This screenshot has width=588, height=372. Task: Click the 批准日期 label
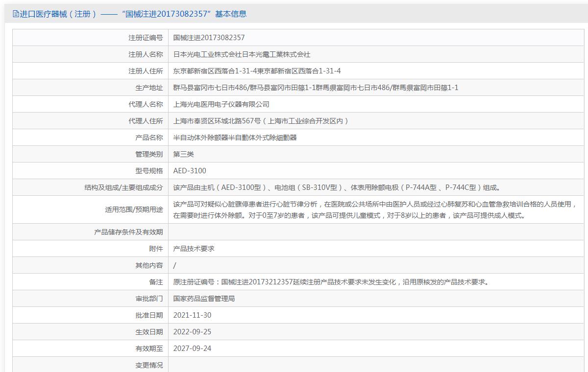click(149, 315)
